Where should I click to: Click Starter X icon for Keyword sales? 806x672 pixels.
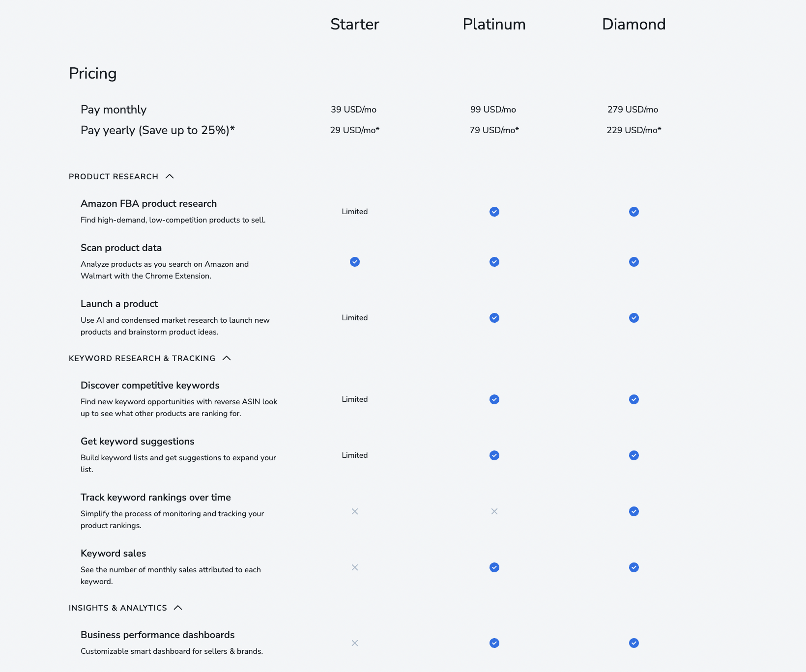pyautogui.click(x=355, y=567)
